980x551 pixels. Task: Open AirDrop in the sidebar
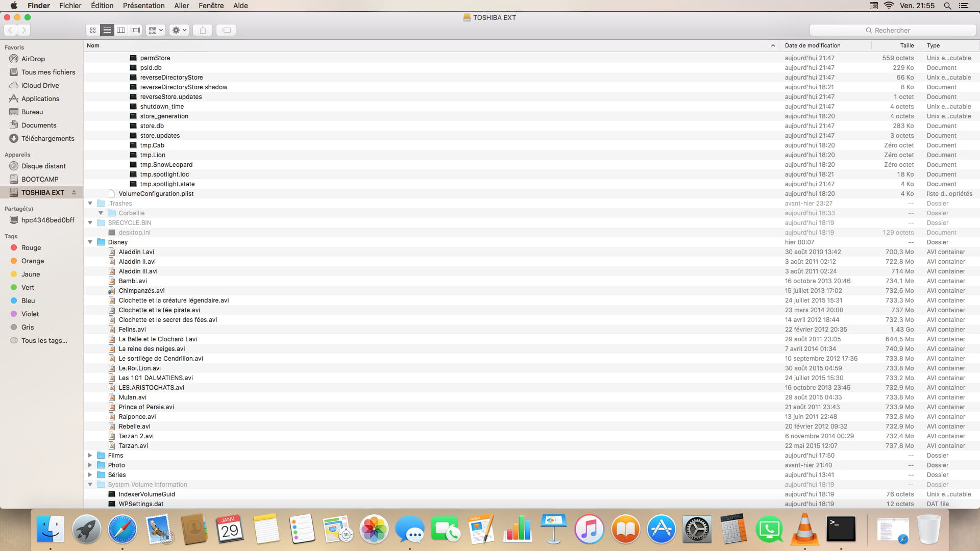[x=33, y=59]
